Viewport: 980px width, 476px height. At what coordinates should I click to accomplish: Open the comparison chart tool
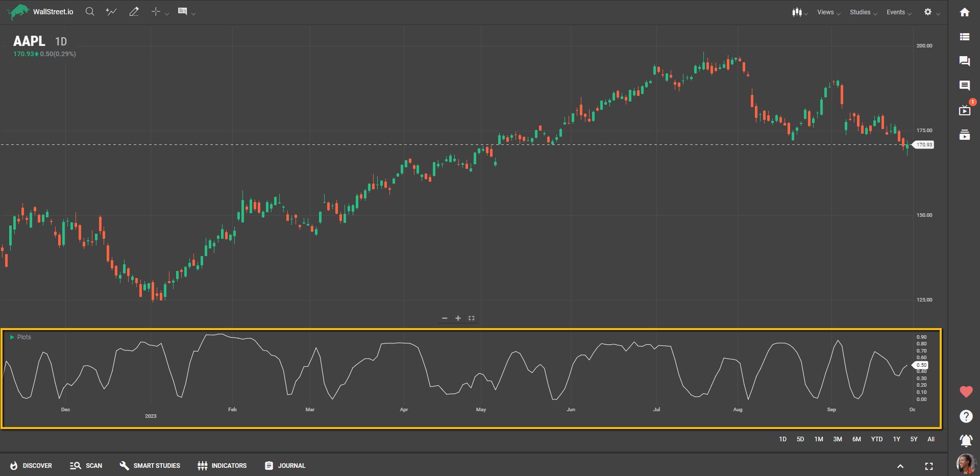click(111, 11)
